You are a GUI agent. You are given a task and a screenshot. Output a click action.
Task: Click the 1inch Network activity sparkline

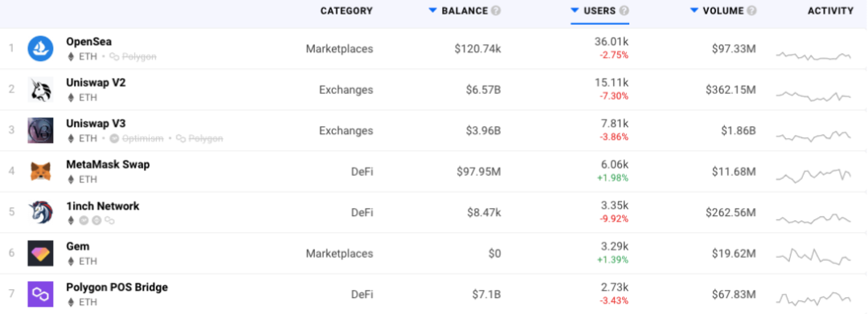(813, 219)
